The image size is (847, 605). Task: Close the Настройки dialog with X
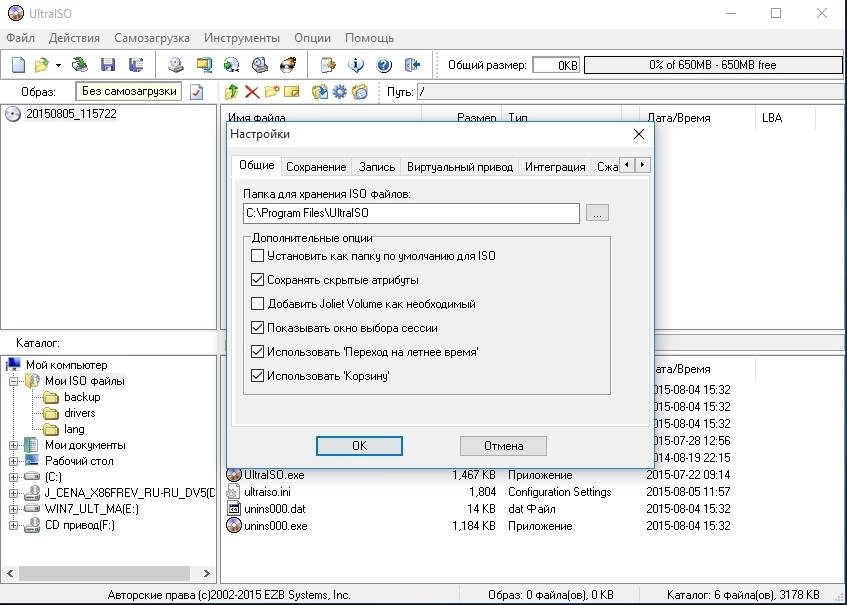click(638, 134)
